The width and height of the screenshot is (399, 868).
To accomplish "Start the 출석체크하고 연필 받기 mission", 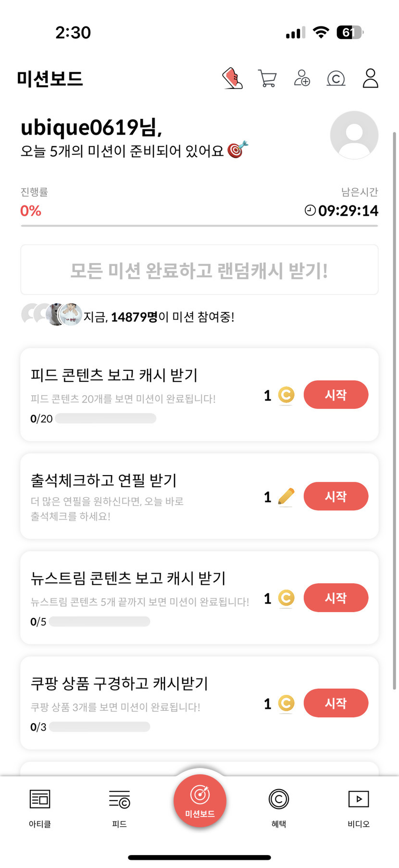I will 336,496.
